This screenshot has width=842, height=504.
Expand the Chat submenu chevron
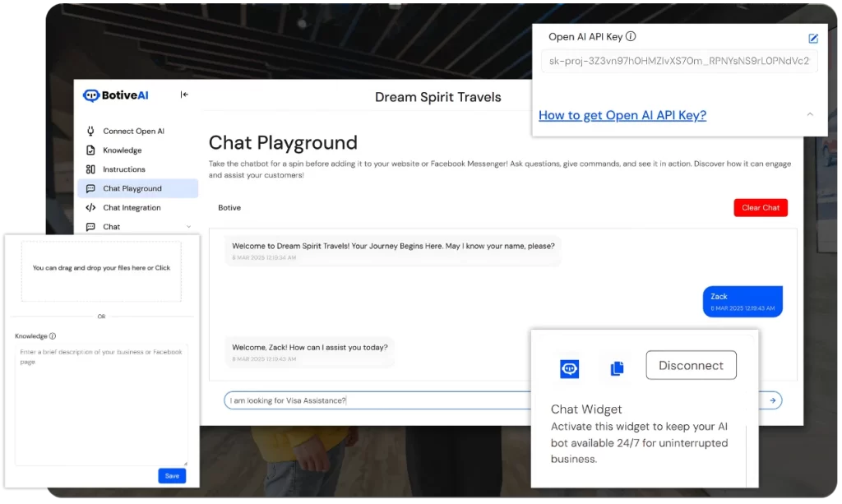pos(188,227)
